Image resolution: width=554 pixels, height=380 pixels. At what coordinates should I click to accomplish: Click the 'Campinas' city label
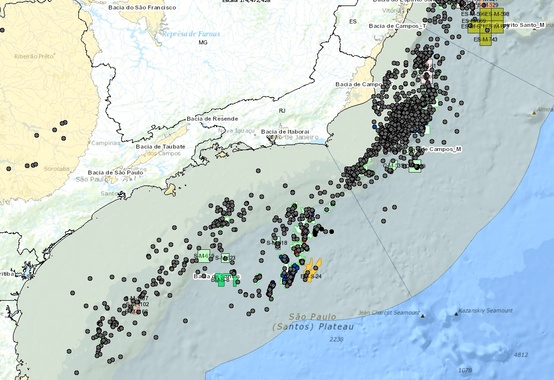[106, 143]
